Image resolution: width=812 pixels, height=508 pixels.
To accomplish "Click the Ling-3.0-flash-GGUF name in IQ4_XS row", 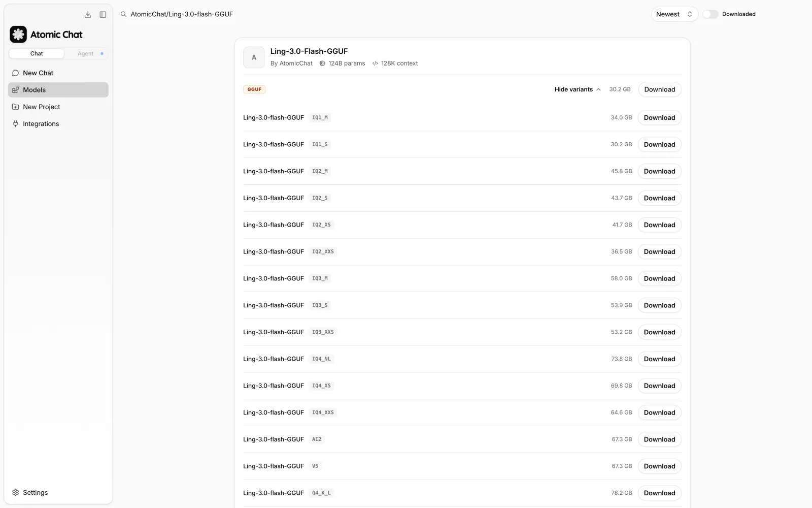I will coord(274,386).
